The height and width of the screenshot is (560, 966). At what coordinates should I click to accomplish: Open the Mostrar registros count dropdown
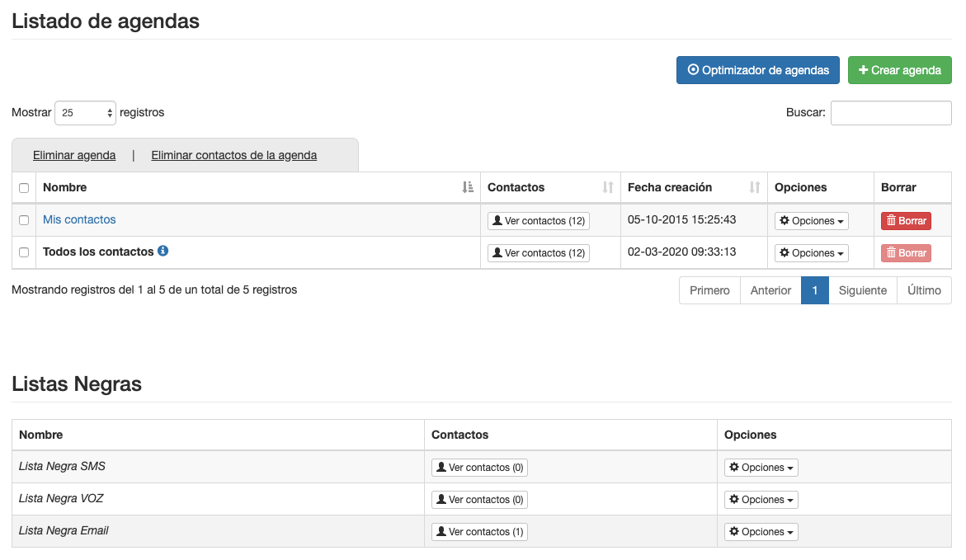pos(86,113)
